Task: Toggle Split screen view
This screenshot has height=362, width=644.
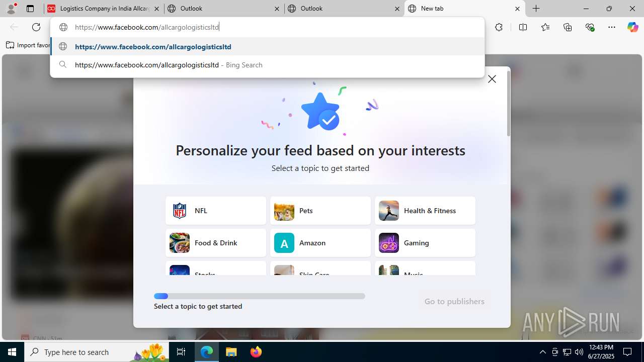Action: click(523, 27)
